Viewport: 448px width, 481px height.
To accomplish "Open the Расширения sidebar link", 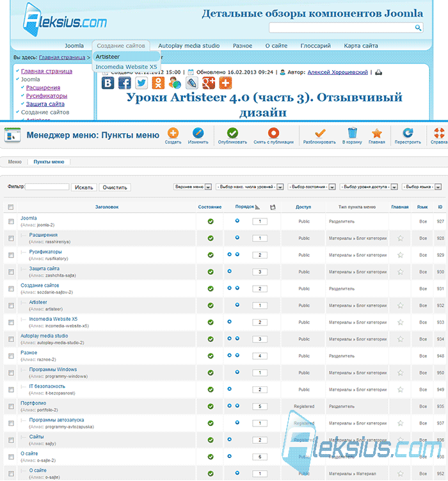I will (x=43, y=88).
